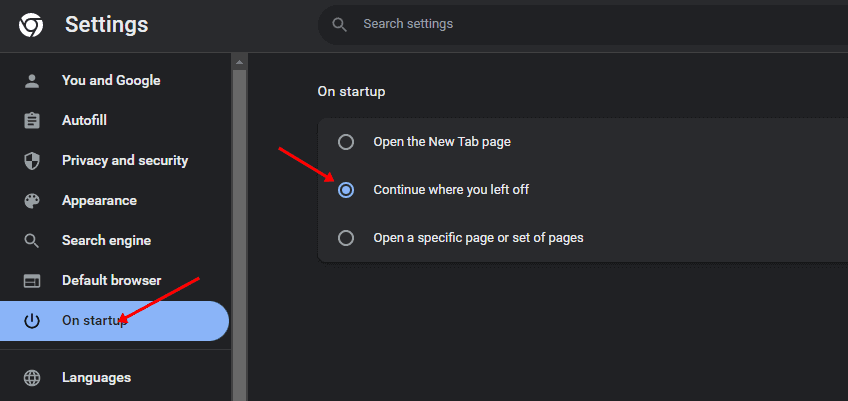848x401 pixels.
Task: Choose 'Open a specific page or set of pages' radio
Action: pyautogui.click(x=346, y=238)
